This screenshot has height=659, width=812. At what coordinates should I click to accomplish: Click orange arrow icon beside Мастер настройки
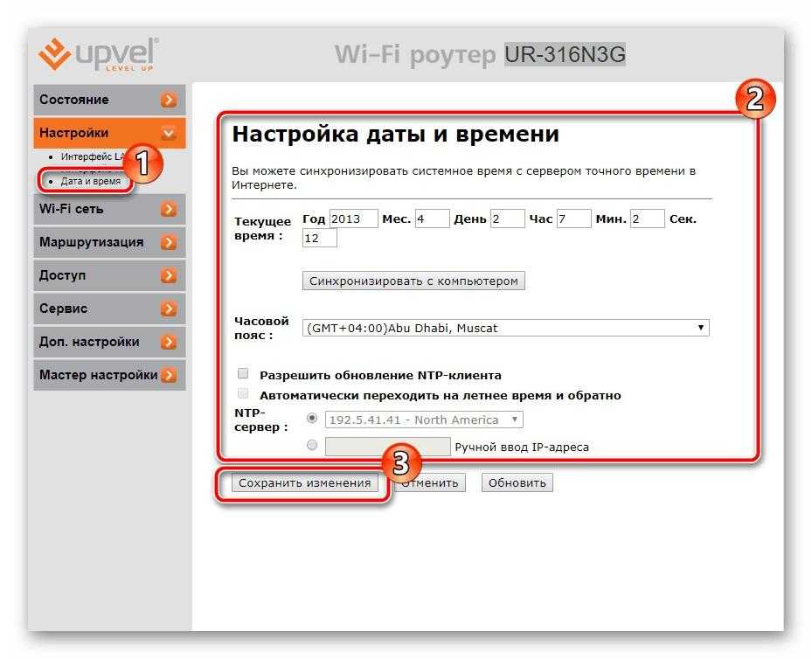[x=169, y=376]
